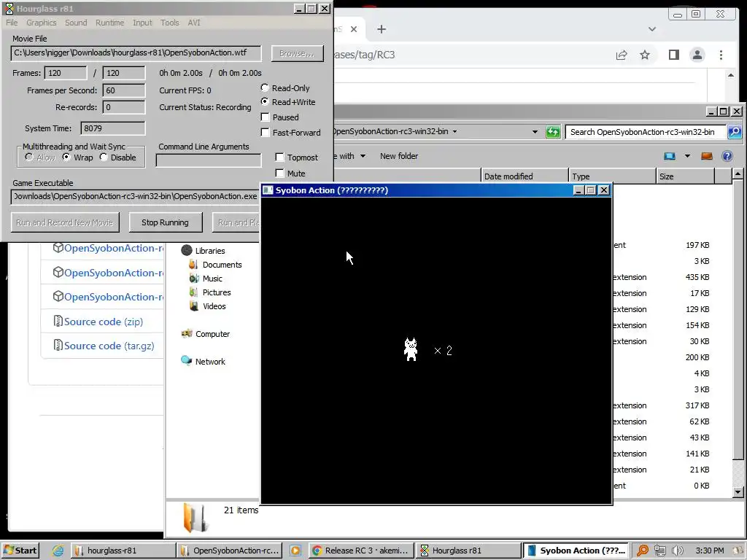Click the Command Line Arguments field
Screen dimensions: 747x560
pos(208,160)
